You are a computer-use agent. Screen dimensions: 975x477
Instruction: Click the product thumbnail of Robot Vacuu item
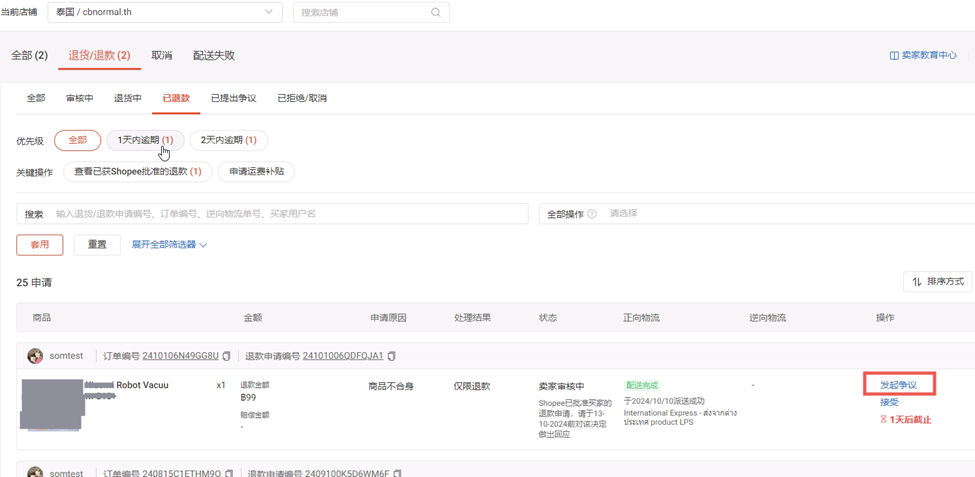pyautogui.click(x=52, y=404)
